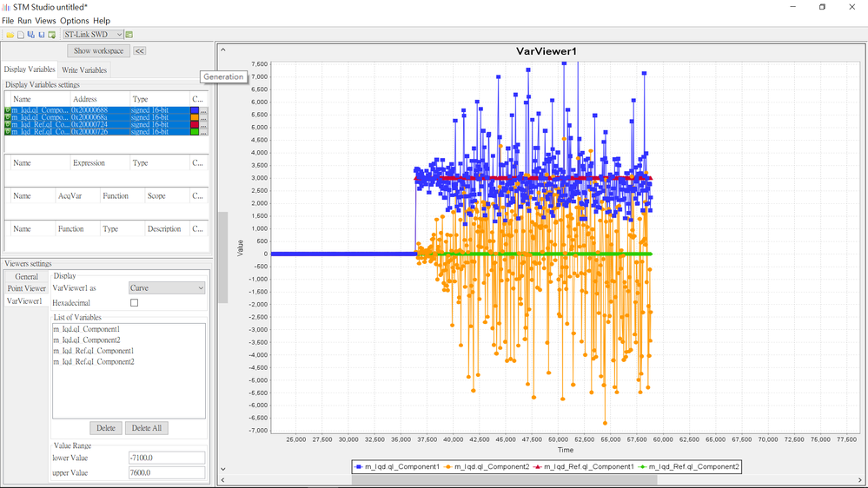Toggle the Hexadecimal checkbox
Screen dimensions: 868x488
click(134, 303)
